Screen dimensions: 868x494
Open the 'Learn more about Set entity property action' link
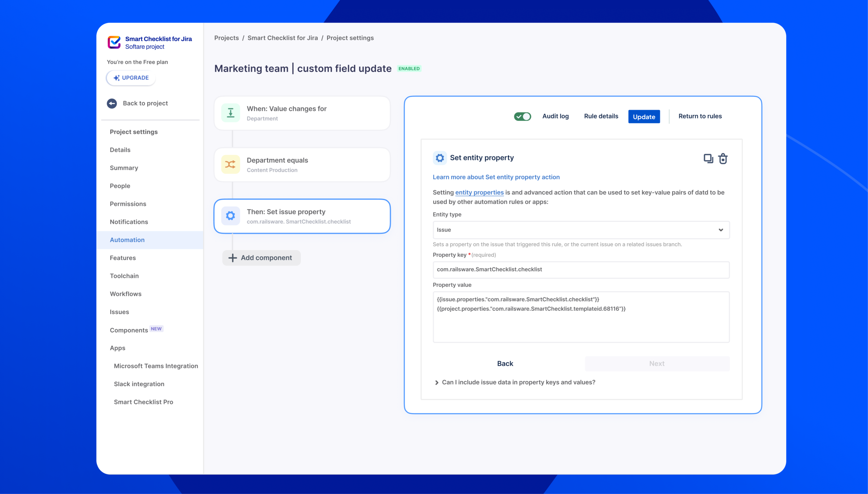point(496,177)
